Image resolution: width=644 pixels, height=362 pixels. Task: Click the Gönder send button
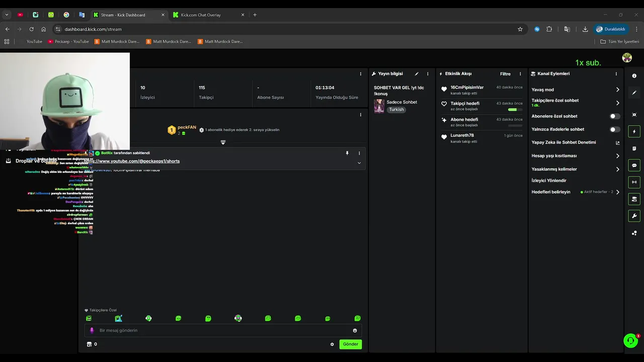pyautogui.click(x=351, y=344)
